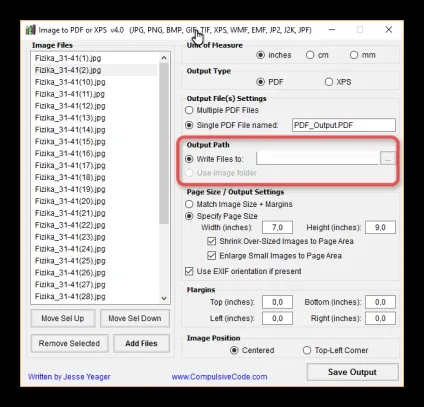Open the output folder browse button
The image size is (424, 407).
[x=388, y=158]
